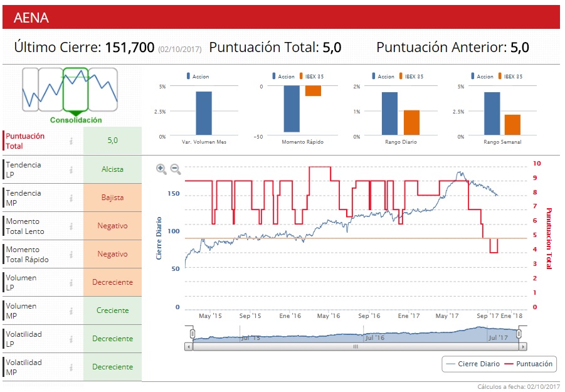Toggle Accion legend in Rango Semanal chart
This screenshot has width=565, height=392.
(x=482, y=77)
